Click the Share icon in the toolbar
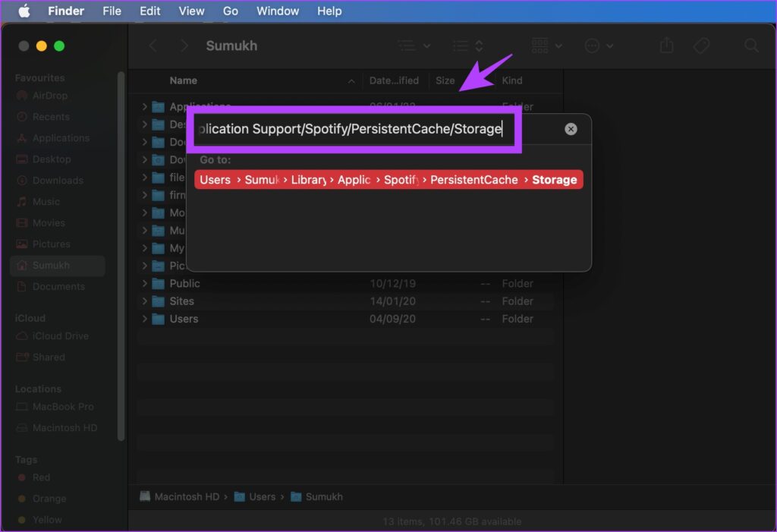 [666, 46]
